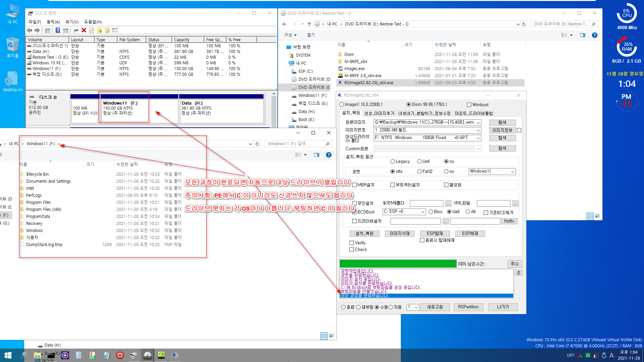This screenshot has width=644, height=362.
Task: Switch to the 생성_이미지추가 tab
Action: 379,114
